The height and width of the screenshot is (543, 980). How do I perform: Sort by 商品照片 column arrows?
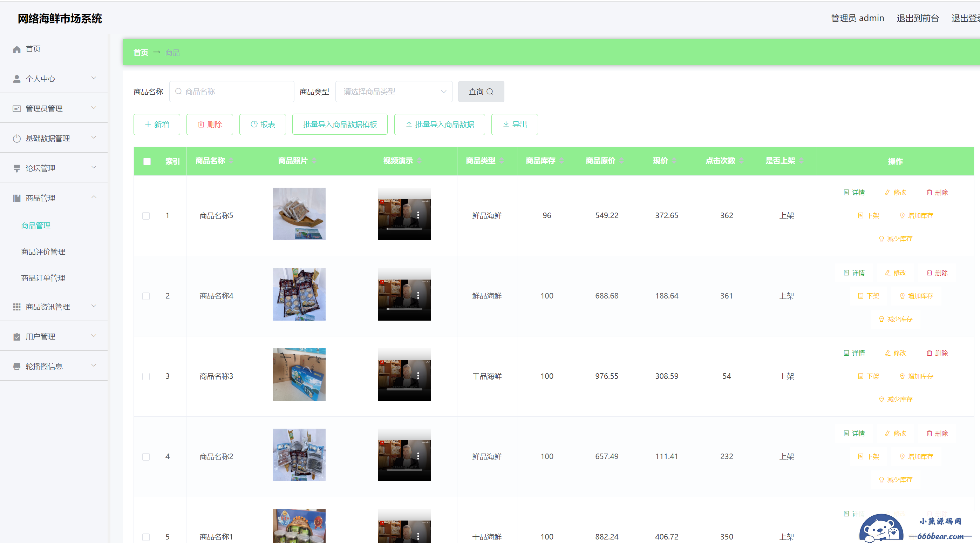[x=314, y=161]
